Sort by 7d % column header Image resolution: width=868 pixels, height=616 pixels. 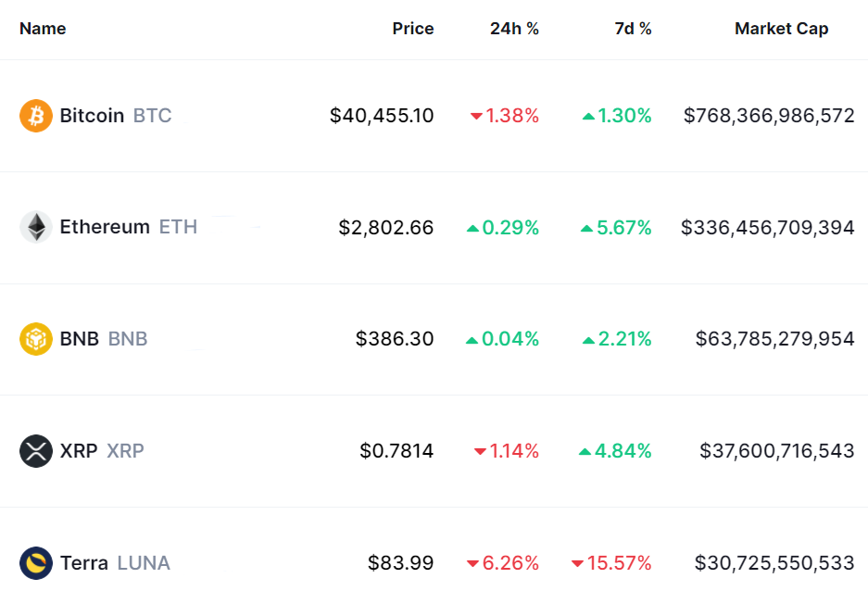(x=633, y=29)
